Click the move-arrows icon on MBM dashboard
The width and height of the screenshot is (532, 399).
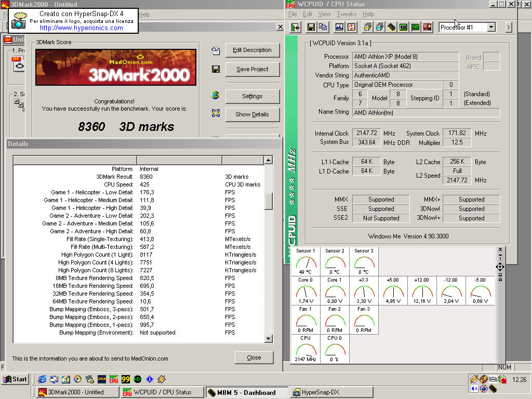click(500, 267)
